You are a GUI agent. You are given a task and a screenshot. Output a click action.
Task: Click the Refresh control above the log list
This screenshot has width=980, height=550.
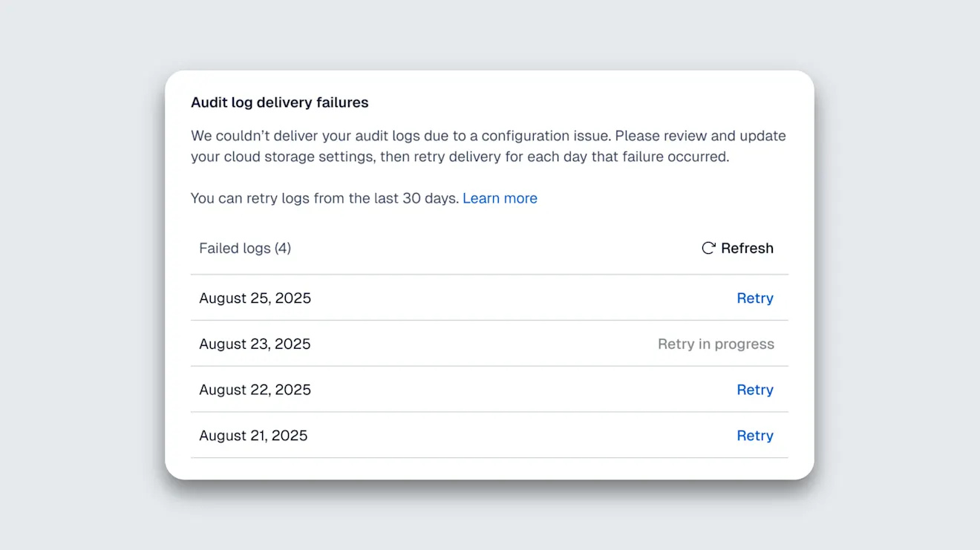tap(737, 248)
